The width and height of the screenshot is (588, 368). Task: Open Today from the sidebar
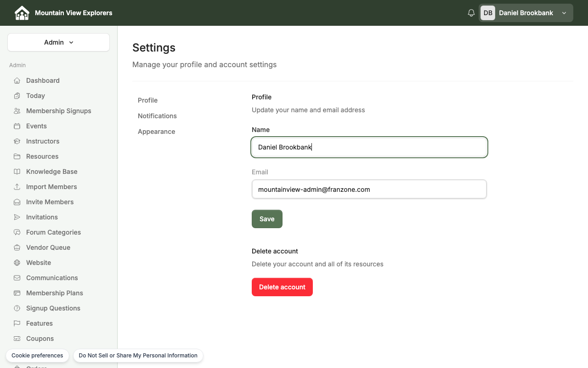(x=35, y=96)
